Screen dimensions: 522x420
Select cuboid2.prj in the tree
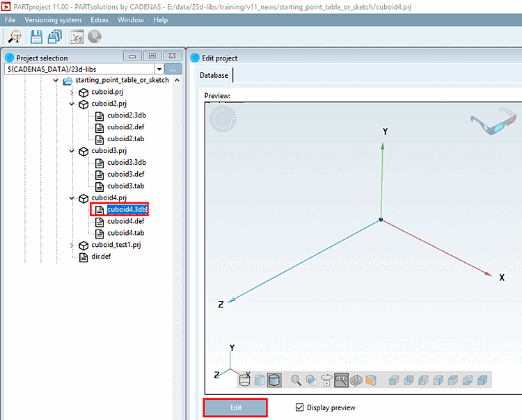click(109, 104)
